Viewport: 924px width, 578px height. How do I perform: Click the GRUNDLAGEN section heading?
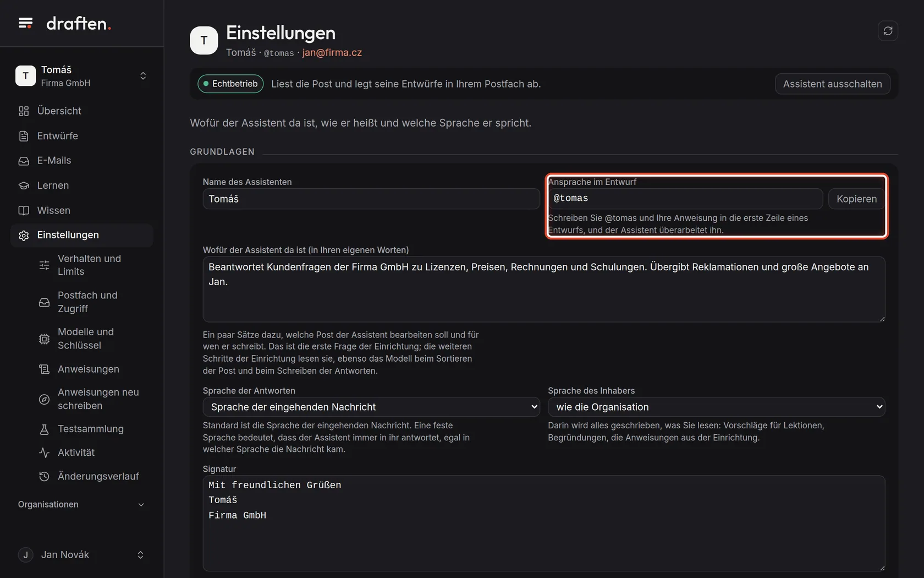[x=222, y=151]
